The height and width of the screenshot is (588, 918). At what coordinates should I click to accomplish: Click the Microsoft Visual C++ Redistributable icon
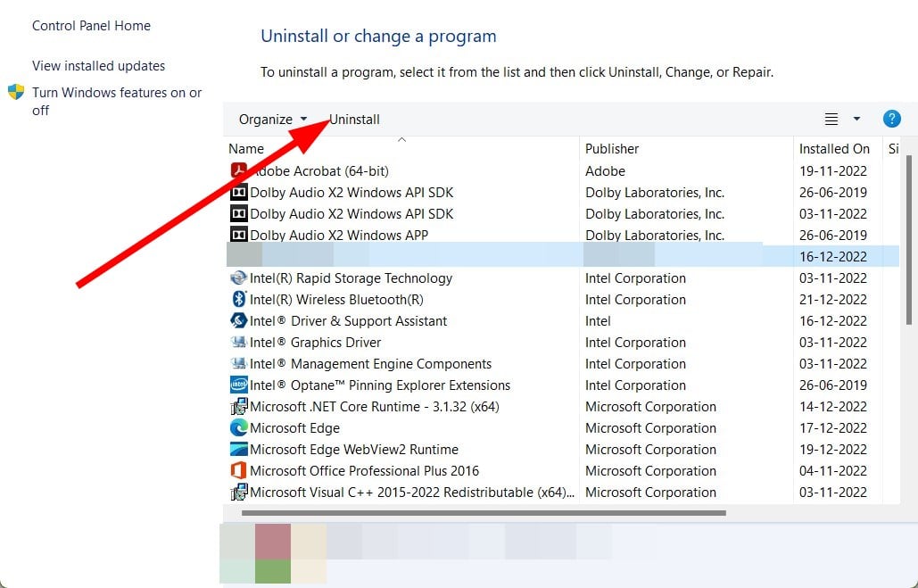click(x=238, y=492)
